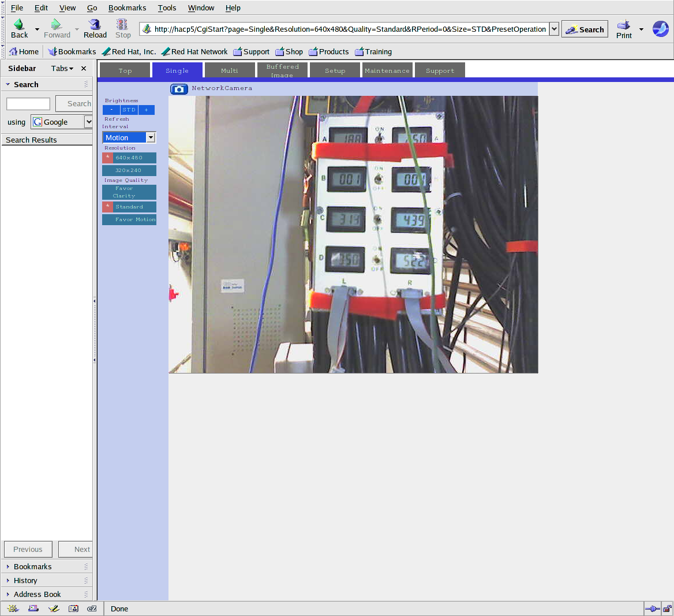The width and height of the screenshot is (674, 616).
Task: Select 320x240 resolution option
Action: pos(129,170)
